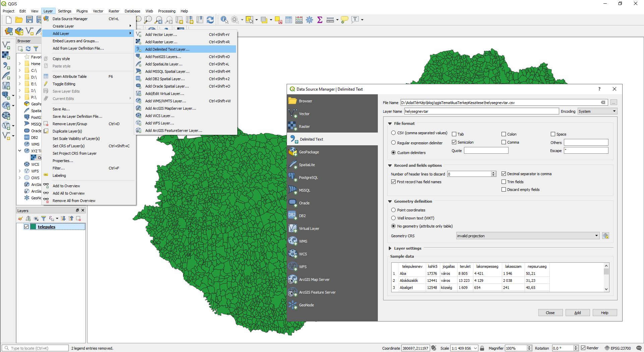
Task: Open the Processing menu
Action: [167, 11]
